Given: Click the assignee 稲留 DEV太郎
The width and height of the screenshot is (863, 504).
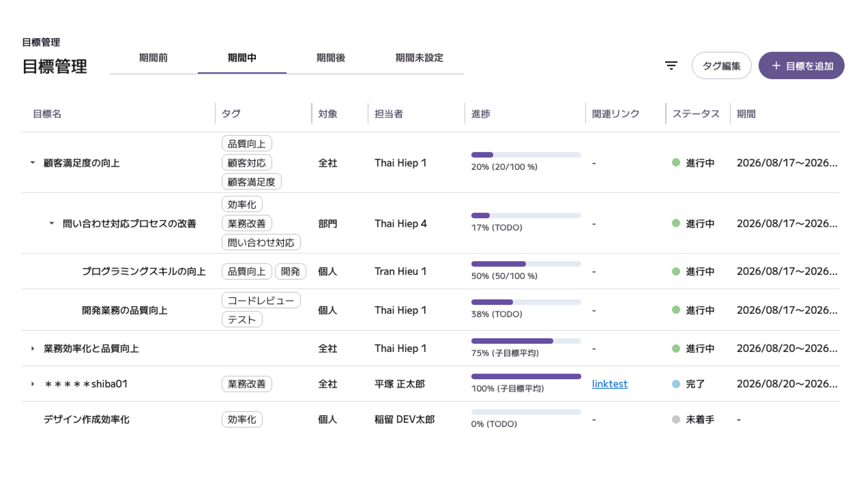Looking at the screenshot, I should 405,419.
